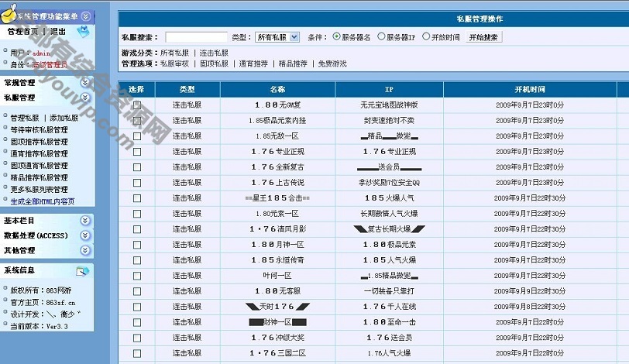Click the 一切装备只靠打 cell
Image resolution: width=629 pixels, height=364 pixels.
tap(389, 291)
